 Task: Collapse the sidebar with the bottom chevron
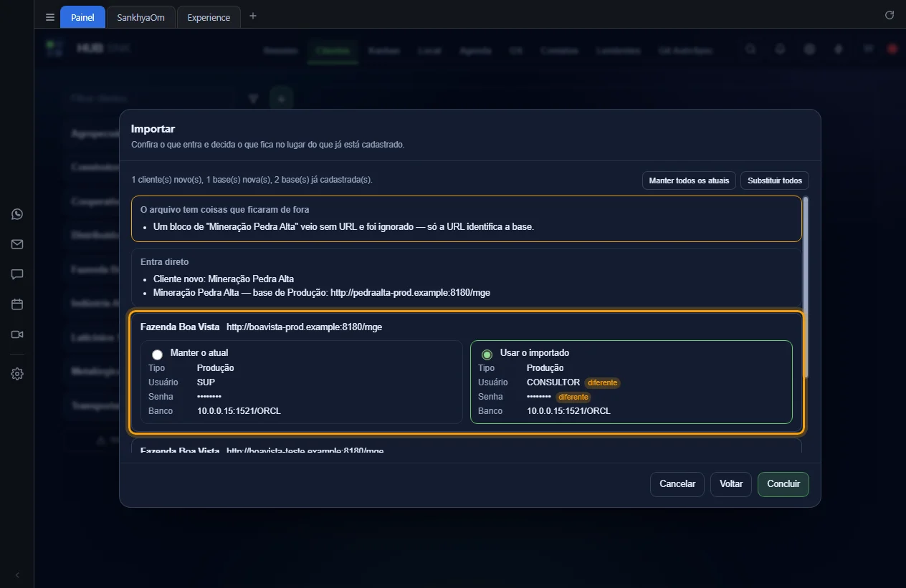click(17, 575)
